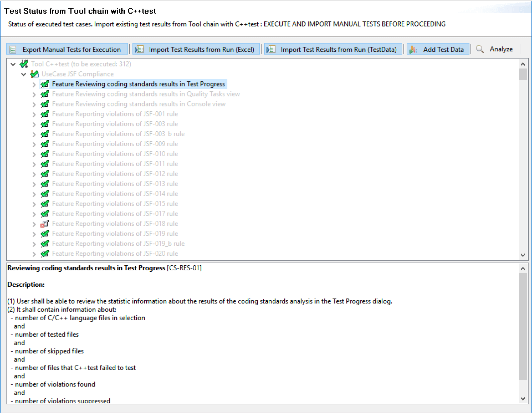Collapse the Tool C++test root node
This screenshot has height=413, width=532.
click(x=13, y=64)
